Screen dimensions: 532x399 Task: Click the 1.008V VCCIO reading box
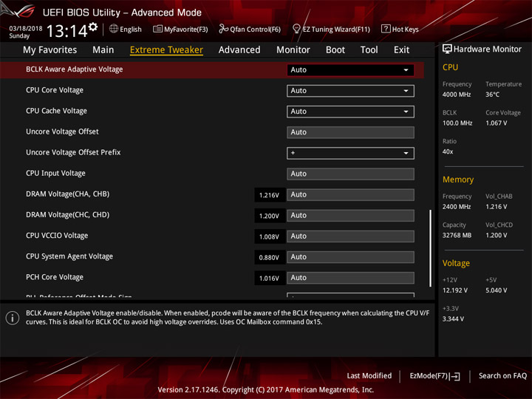coord(270,236)
